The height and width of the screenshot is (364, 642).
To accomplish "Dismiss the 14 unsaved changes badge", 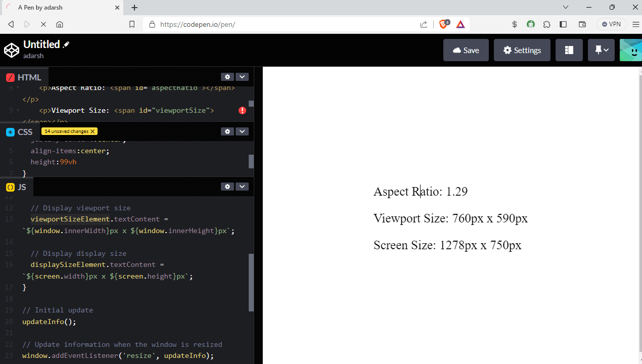I will click(x=92, y=131).
